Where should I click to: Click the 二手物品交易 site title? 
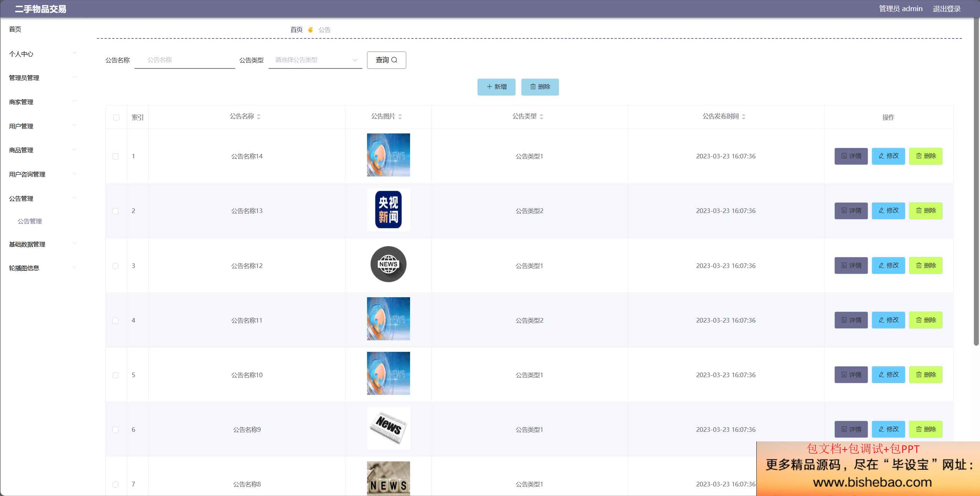click(40, 9)
